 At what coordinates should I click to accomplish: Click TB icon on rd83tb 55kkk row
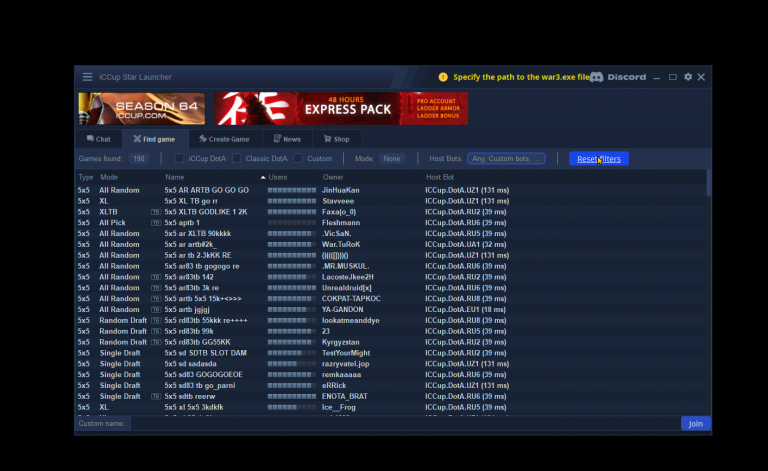tap(156, 321)
